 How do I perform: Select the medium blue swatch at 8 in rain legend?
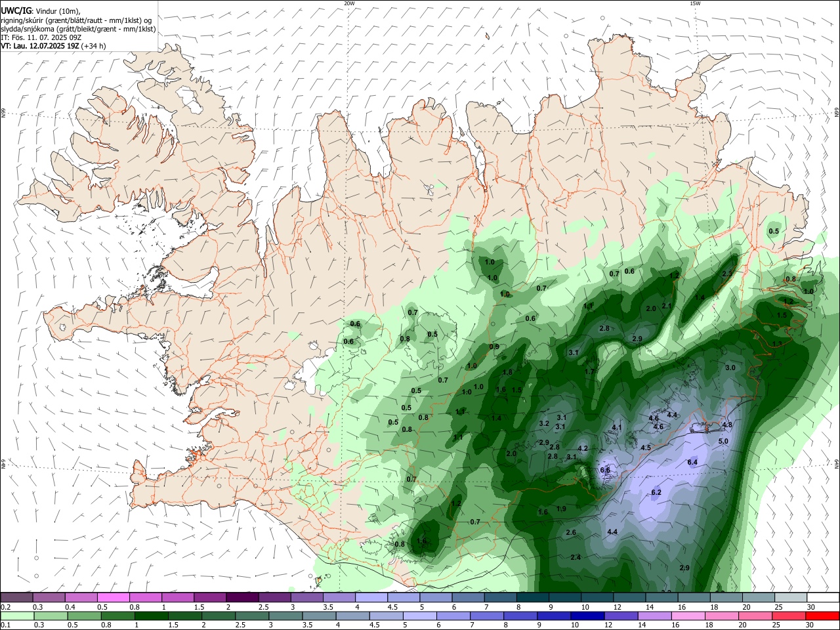[x=519, y=616]
